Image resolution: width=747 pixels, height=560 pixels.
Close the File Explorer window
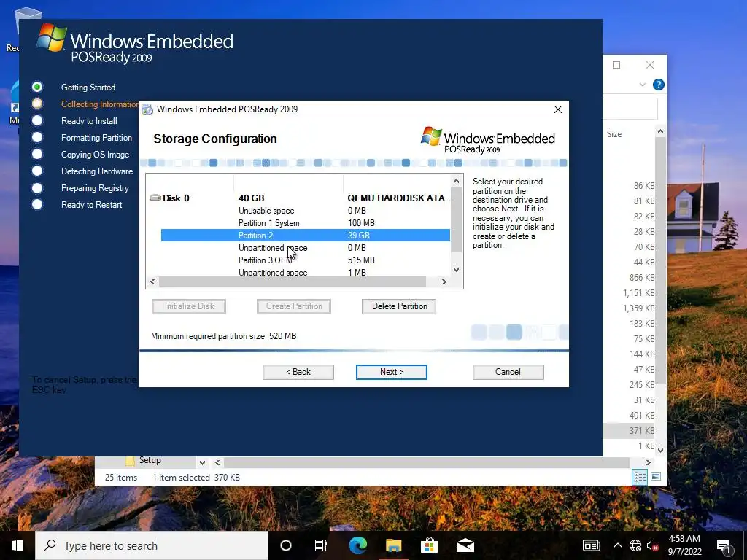(x=650, y=65)
